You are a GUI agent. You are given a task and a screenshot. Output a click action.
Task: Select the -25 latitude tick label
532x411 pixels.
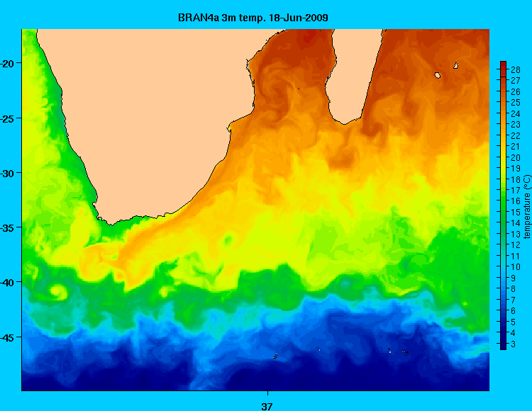coord(6,118)
